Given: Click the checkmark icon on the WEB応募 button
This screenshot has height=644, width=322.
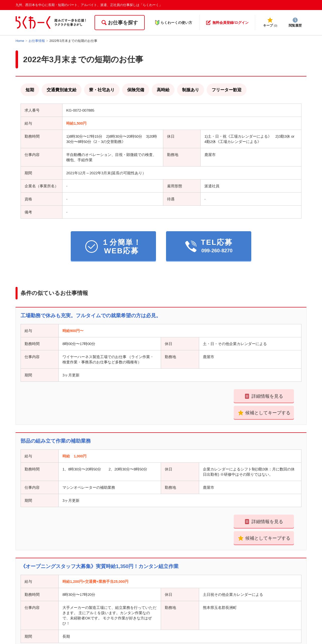Looking at the screenshot, I should (92, 247).
